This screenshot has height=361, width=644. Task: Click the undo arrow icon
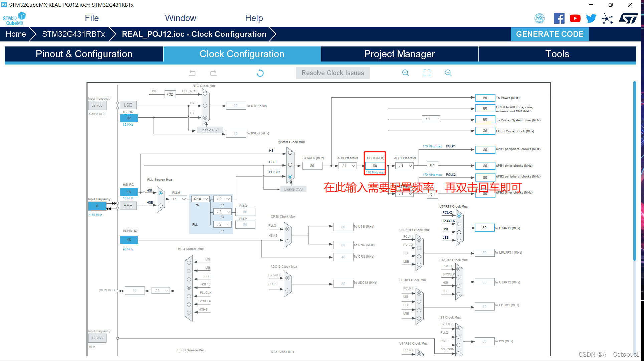[x=192, y=73]
